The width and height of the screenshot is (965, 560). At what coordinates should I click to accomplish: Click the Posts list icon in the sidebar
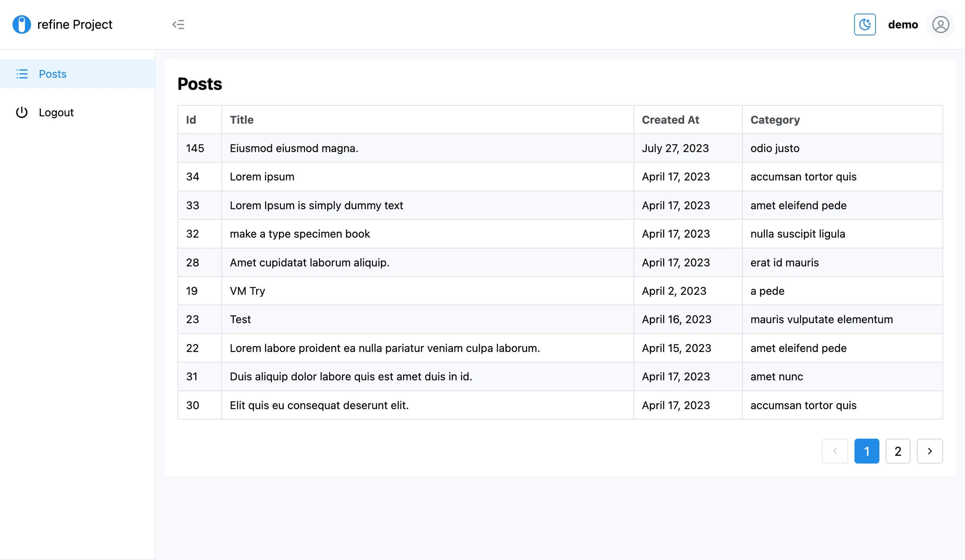click(22, 74)
